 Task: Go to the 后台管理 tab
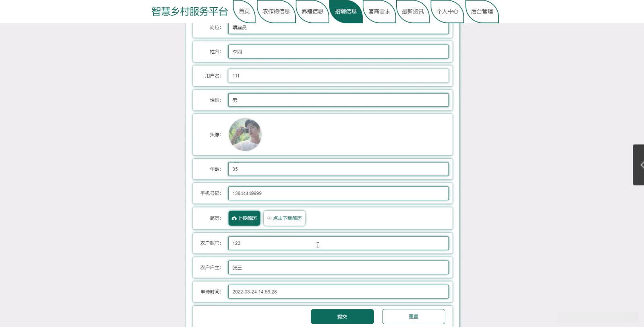click(x=482, y=11)
